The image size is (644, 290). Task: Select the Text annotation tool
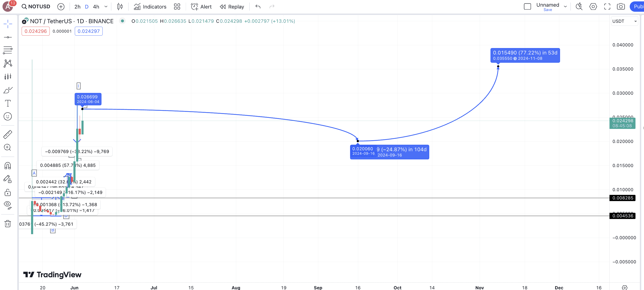coord(8,103)
